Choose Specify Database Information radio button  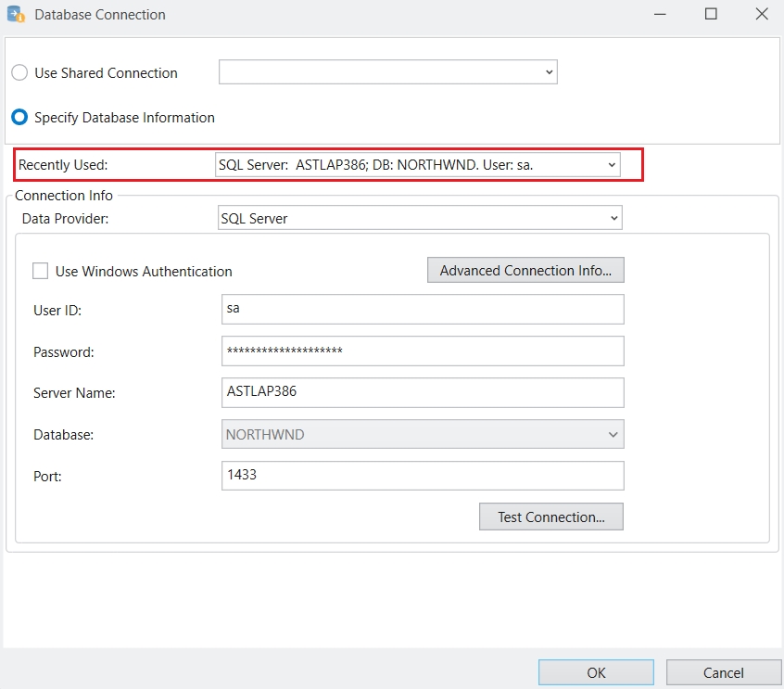pos(19,118)
